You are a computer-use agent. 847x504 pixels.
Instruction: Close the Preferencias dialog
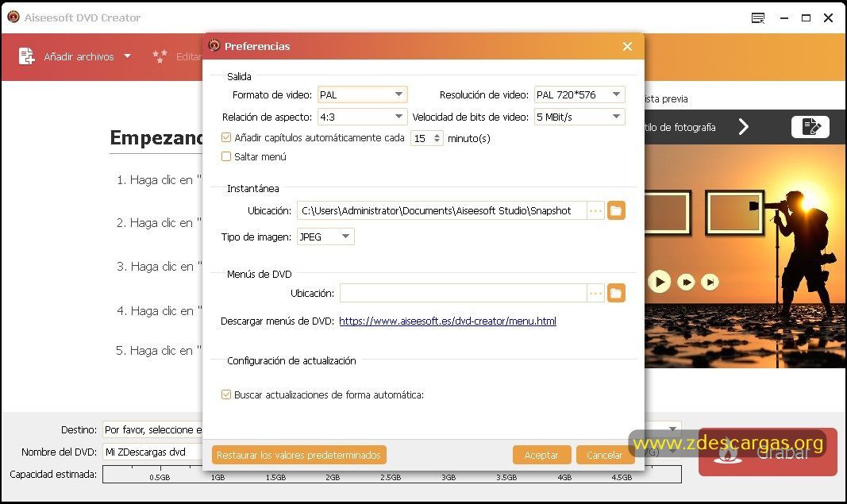pyautogui.click(x=627, y=47)
